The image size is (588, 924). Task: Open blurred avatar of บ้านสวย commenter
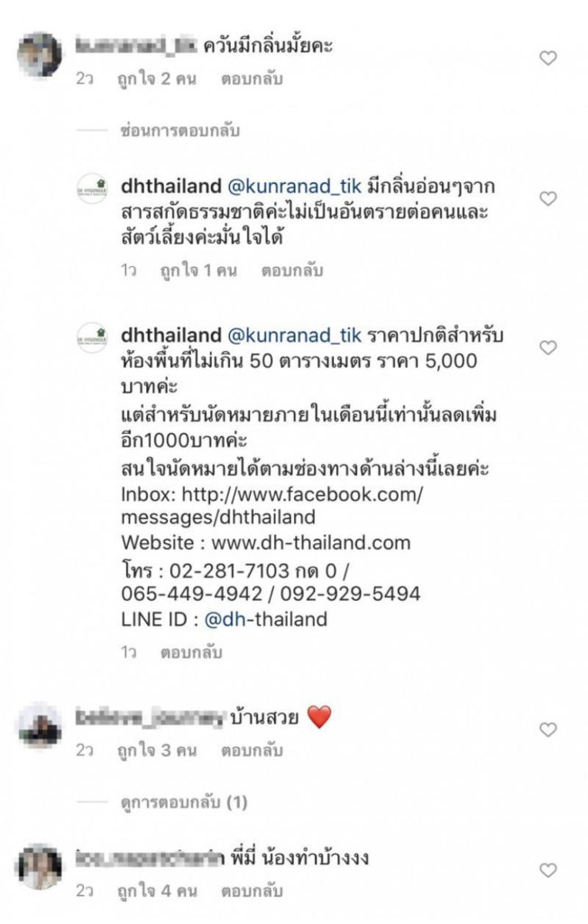[x=40, y=726]
